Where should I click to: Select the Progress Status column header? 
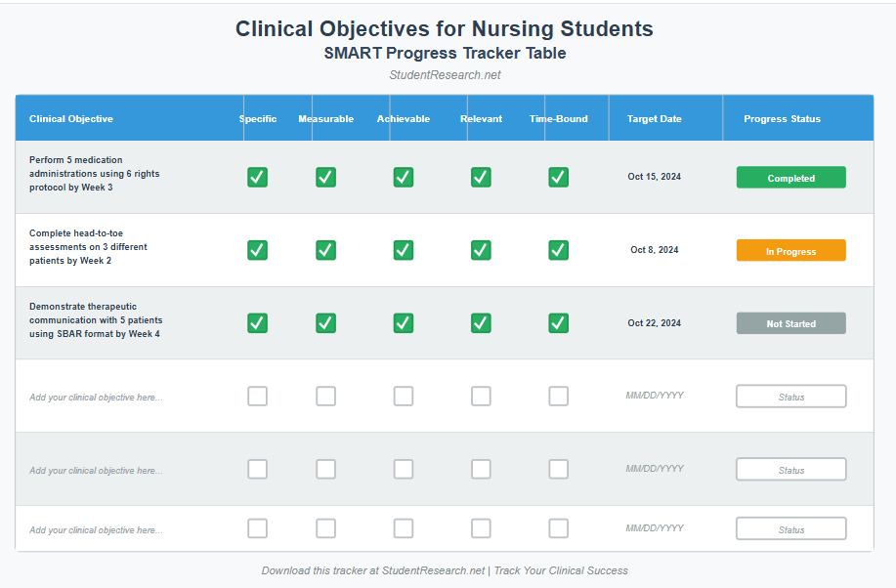781,118
